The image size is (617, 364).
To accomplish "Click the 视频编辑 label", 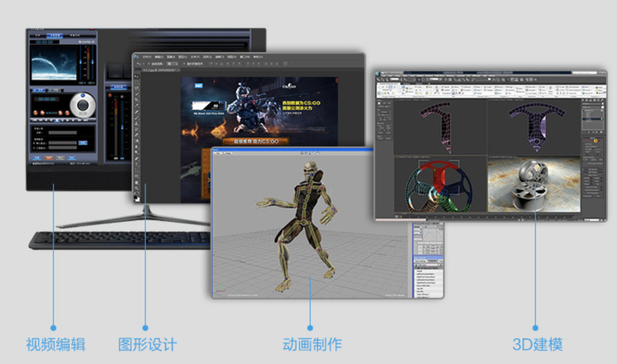I will tap(56, 345).
